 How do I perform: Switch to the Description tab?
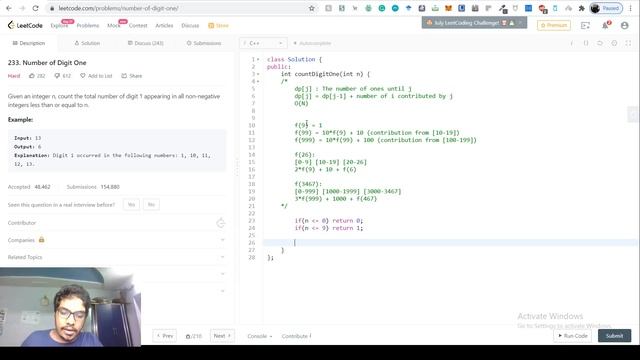(x=29, y=43)
